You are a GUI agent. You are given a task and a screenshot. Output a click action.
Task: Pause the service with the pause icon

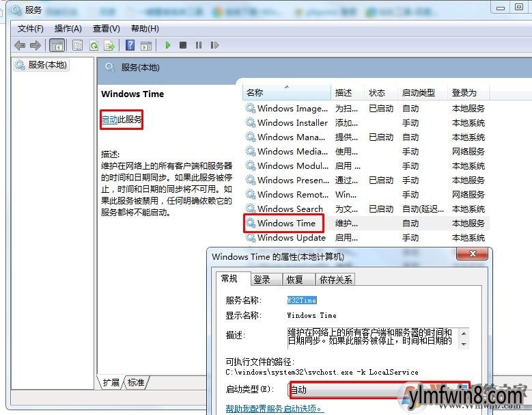[x=199, y=45]
